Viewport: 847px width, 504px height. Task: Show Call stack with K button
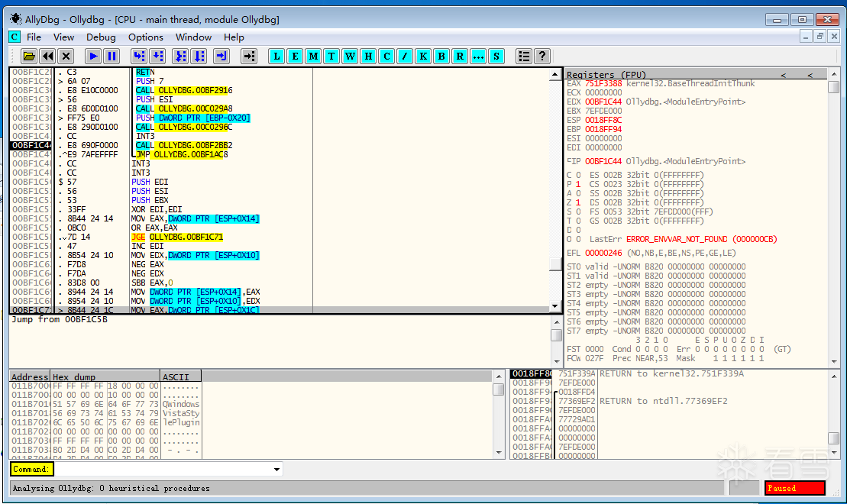coord(423,57)
